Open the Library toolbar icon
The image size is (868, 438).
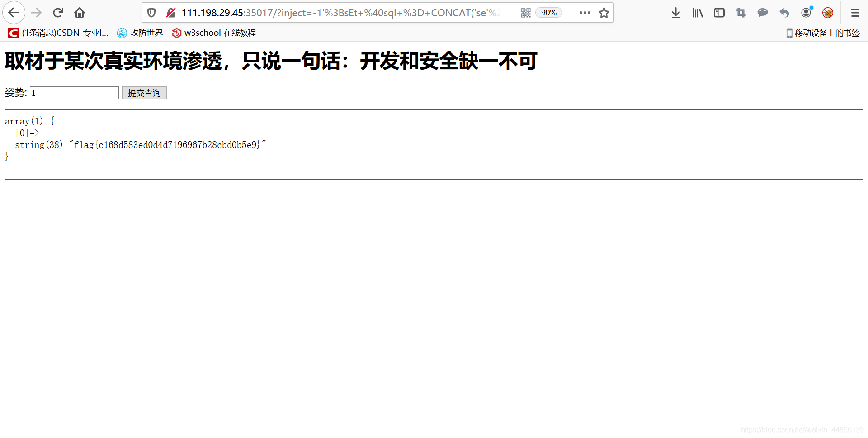pyautogui.click(x=697, y=13)
